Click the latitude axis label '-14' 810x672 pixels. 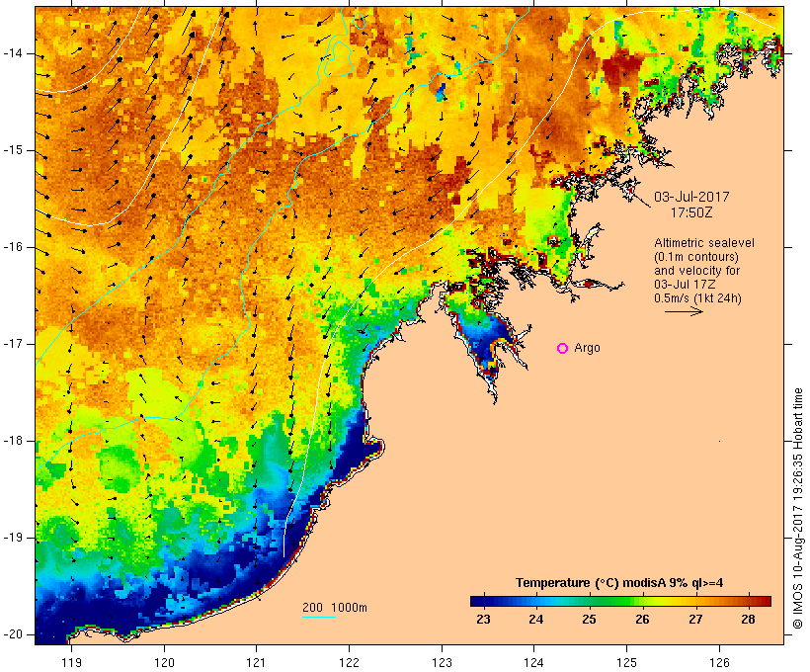point(12,53)
